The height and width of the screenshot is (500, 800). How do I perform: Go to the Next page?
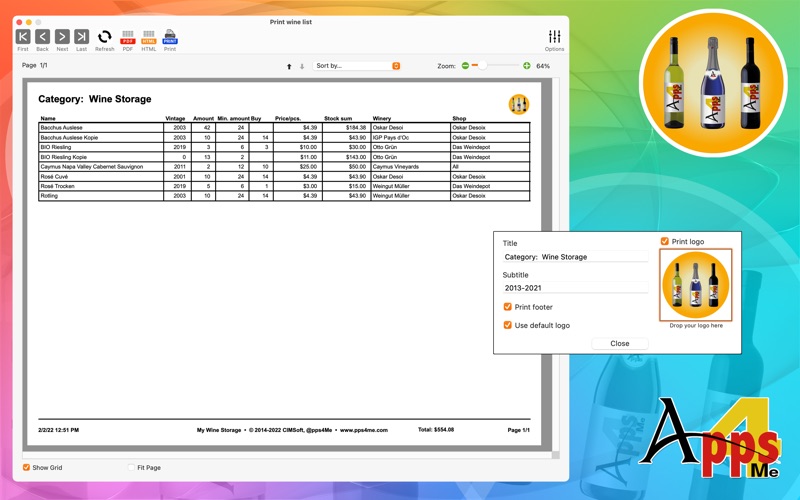click(62, 37)
